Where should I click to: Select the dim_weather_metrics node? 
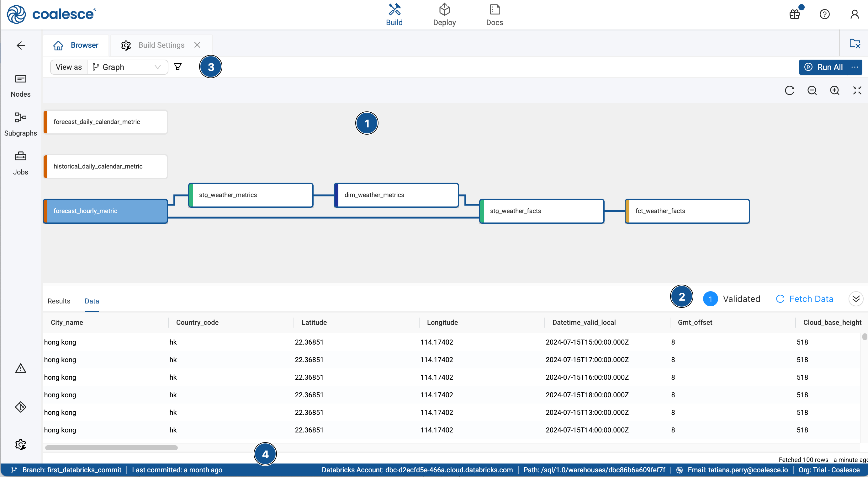(396, 195)
